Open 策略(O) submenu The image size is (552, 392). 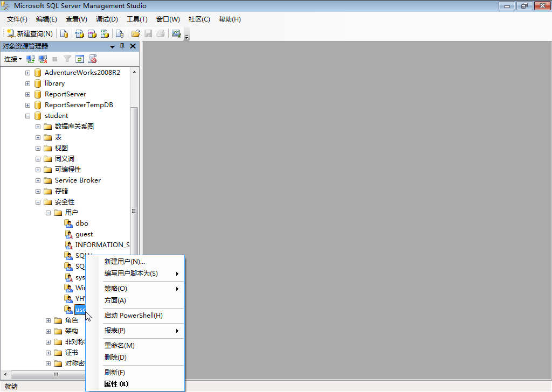coord(135,289)
